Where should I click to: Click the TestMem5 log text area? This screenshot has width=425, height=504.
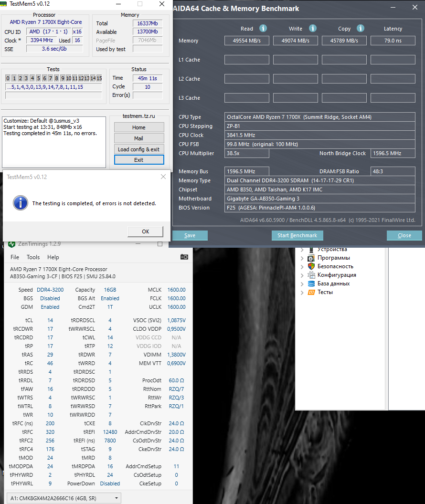[x=54, y=142]
